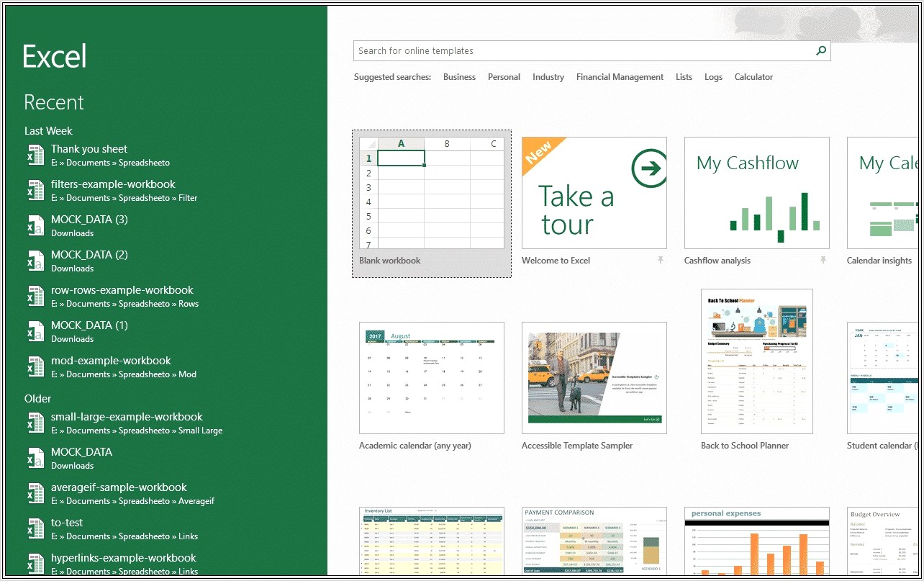
Task: Open the personal expenses template
Action: tap(757, 541)
